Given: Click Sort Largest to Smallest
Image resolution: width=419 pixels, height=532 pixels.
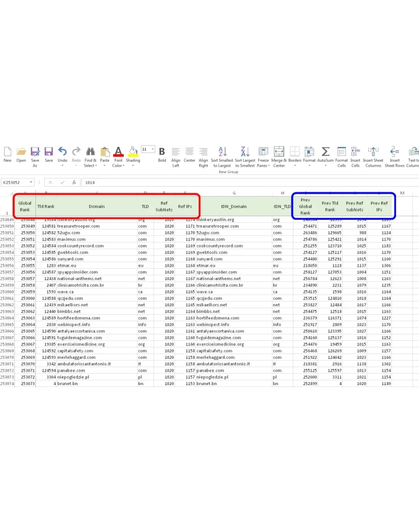Looking at the screenshot, I should (x=245, y=152).
